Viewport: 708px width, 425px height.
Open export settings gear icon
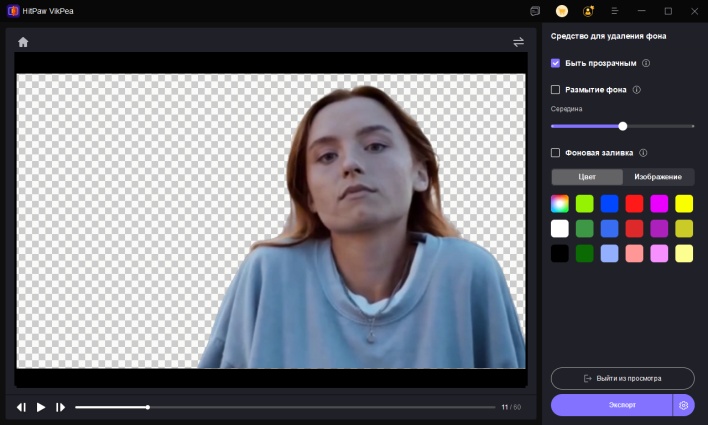(684, 405)
